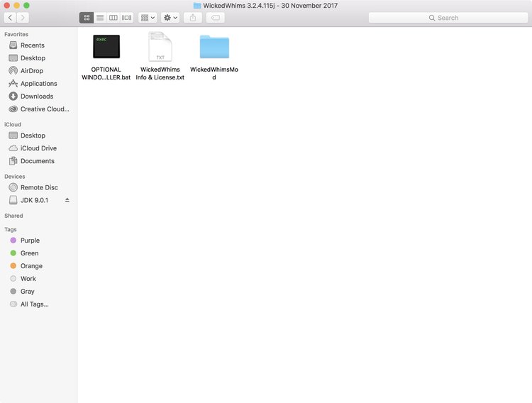This screenshot has width=532, height=403.
Task: Go forward with the forward arrow button
Action: [x=23, y=18]
